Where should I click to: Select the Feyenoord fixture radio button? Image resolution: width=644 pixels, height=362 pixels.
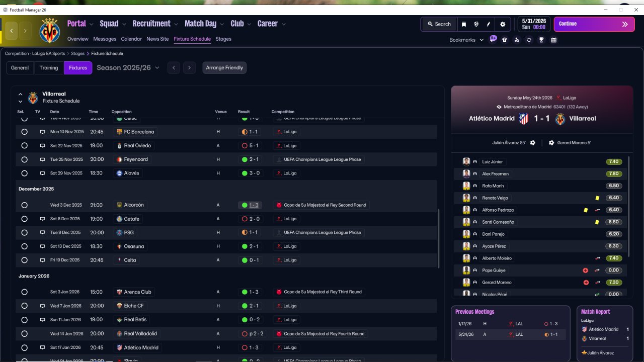(24, 159)
